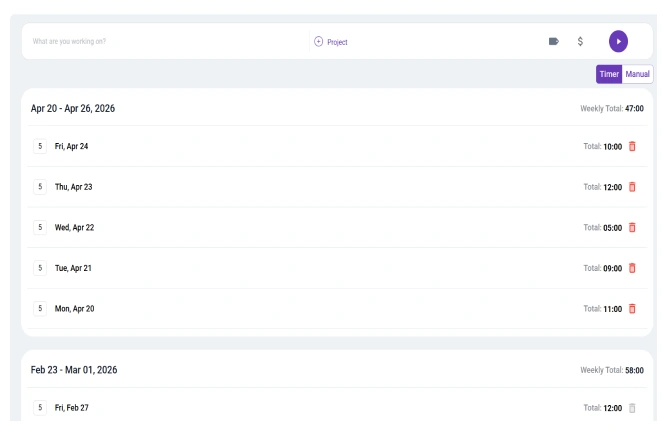Click the gray trash icon for Fri, Feb 27
This screenshot has height=430, width=662.
click(x=632, y=408)
